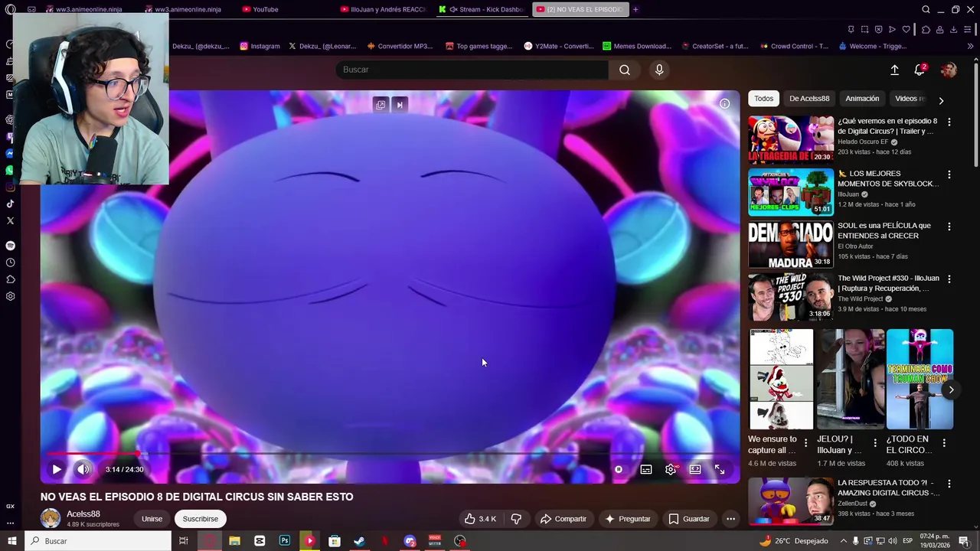The height and width of the screenshot is (551, 980).
Task: Show next Shorts with arrow button
Action: (x=951, y=390)
